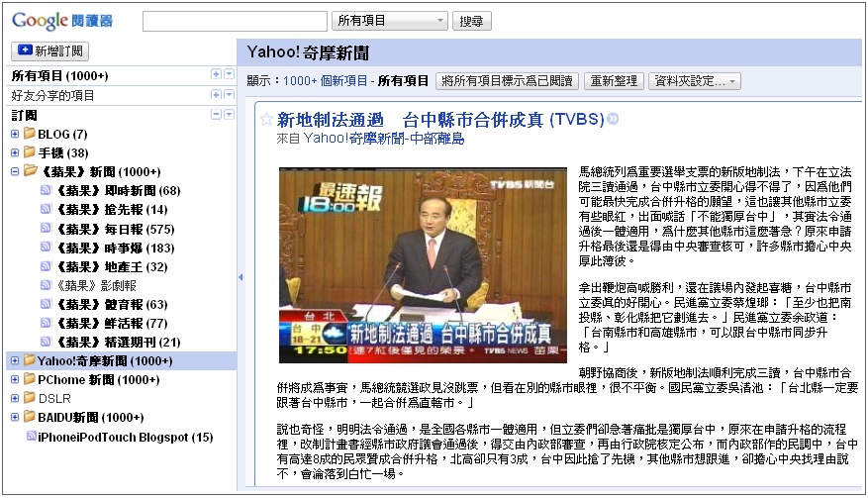Expand the BLOG folder
The width and height of the screenshot is (868, 498).
pyautogui.click(x=15, y=134)
